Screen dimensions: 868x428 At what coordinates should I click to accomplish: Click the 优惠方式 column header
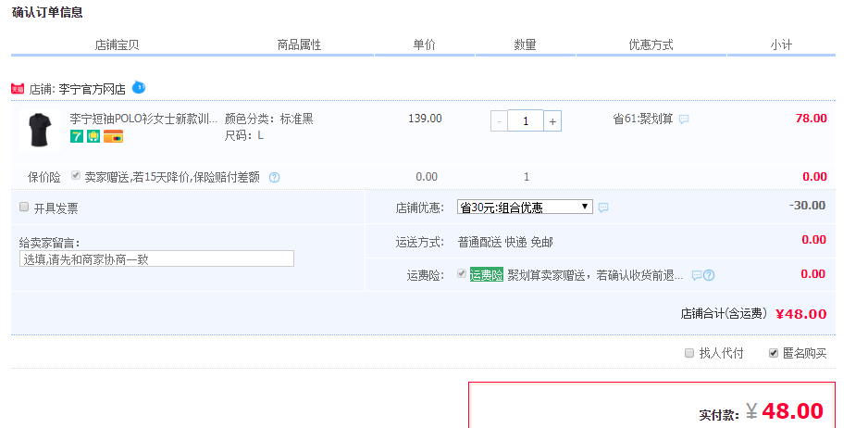[x=651, y=45]
